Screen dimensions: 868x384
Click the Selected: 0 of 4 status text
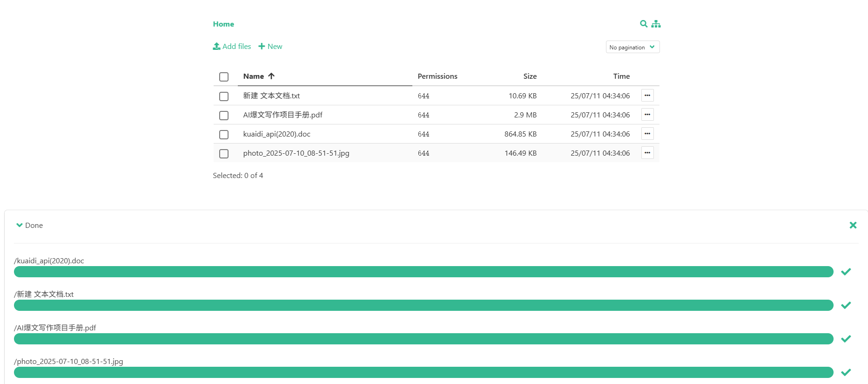point(238,176)
